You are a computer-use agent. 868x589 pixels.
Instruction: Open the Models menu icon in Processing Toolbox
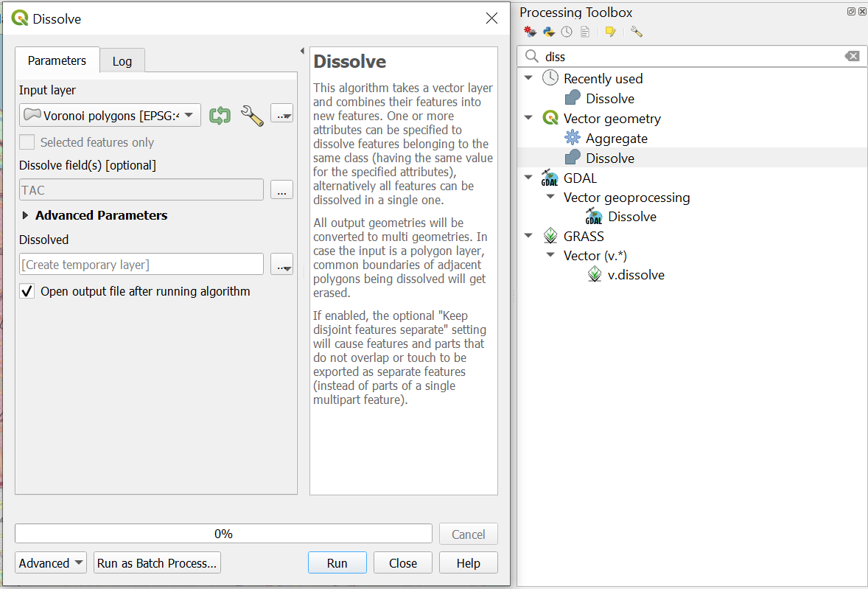click(530, 31)
